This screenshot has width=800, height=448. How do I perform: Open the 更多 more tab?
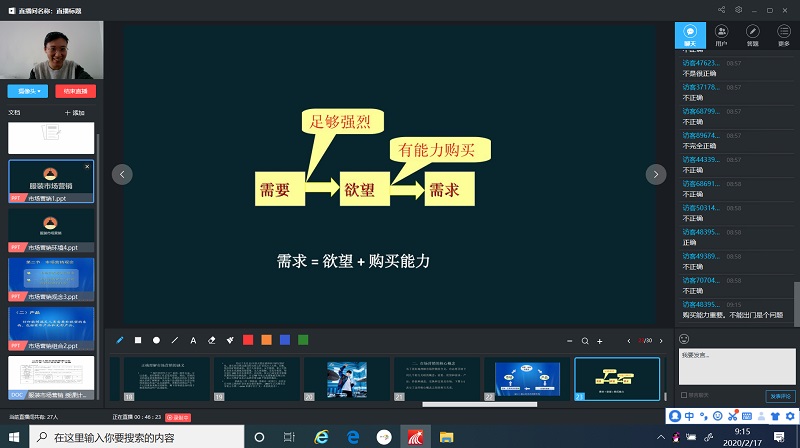(x=784, y=35)
